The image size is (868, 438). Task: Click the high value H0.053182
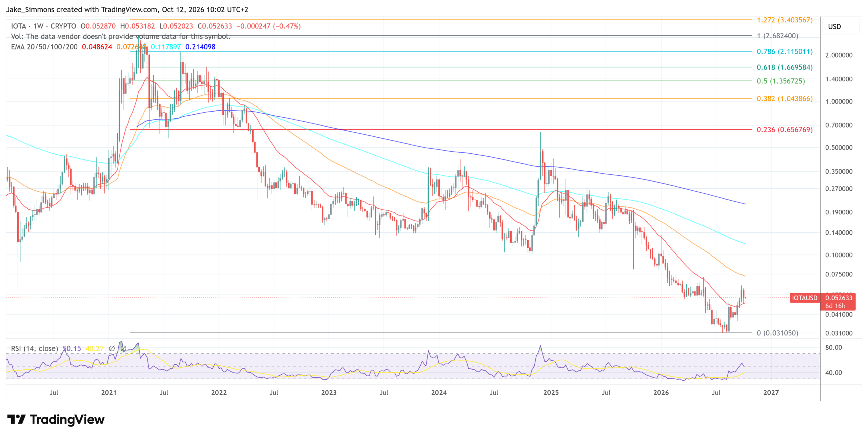137,26
